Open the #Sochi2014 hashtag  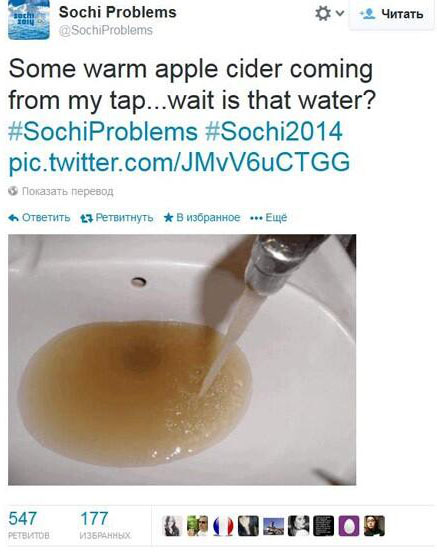(x=274, y=131)
